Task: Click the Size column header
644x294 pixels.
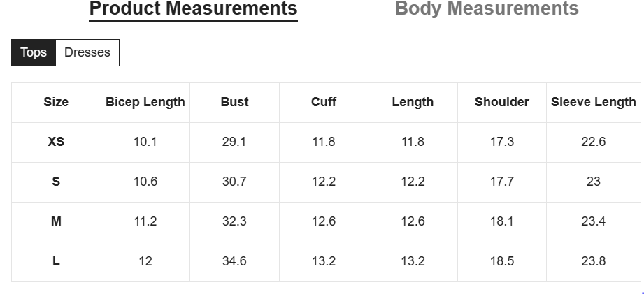Action: (x=56, y=102)
